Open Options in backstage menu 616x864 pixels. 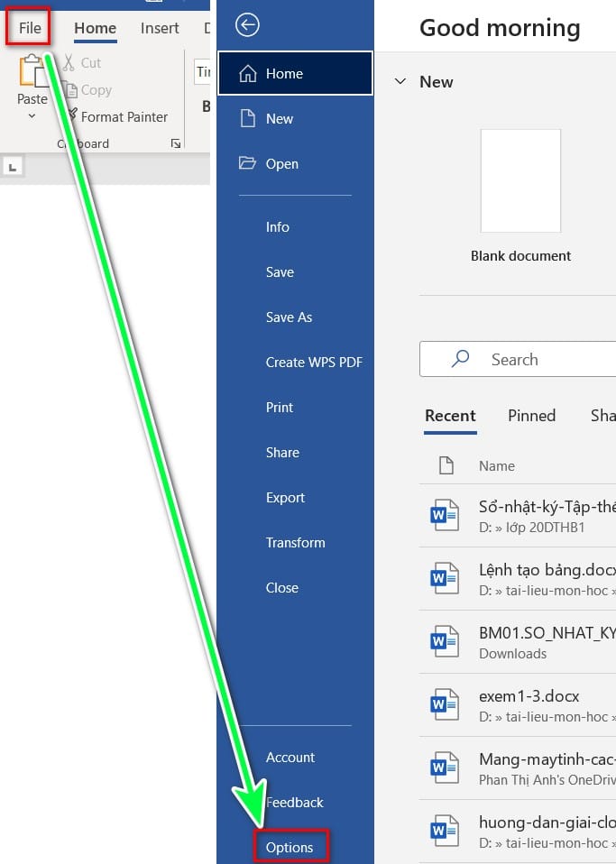pyautogui.click(x=290, y=847)
